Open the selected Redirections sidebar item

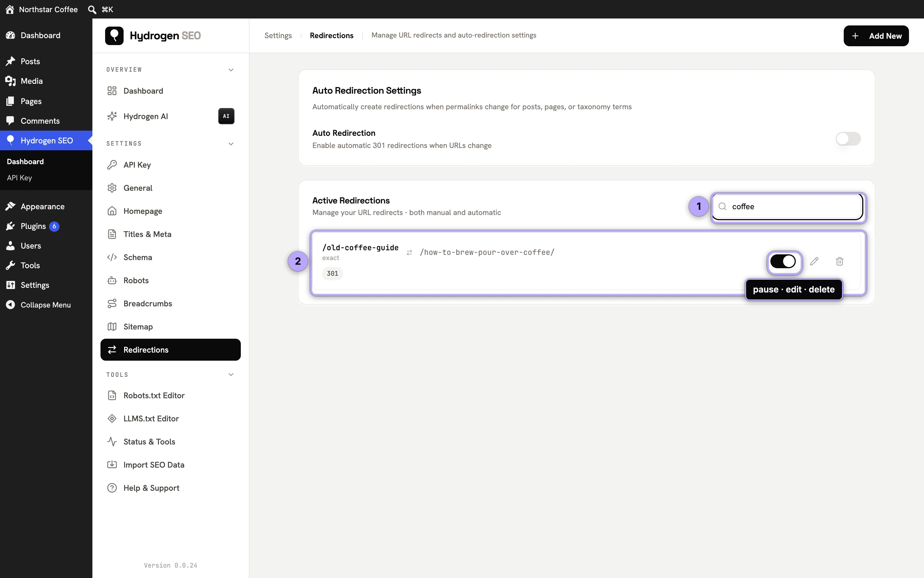tap(170, 350)
